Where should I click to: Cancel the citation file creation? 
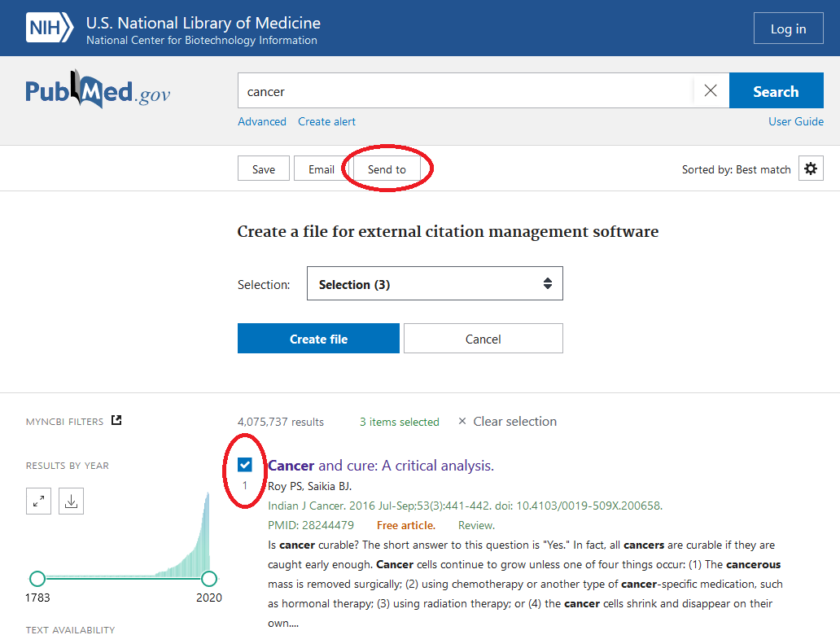[x=483, y=338]
